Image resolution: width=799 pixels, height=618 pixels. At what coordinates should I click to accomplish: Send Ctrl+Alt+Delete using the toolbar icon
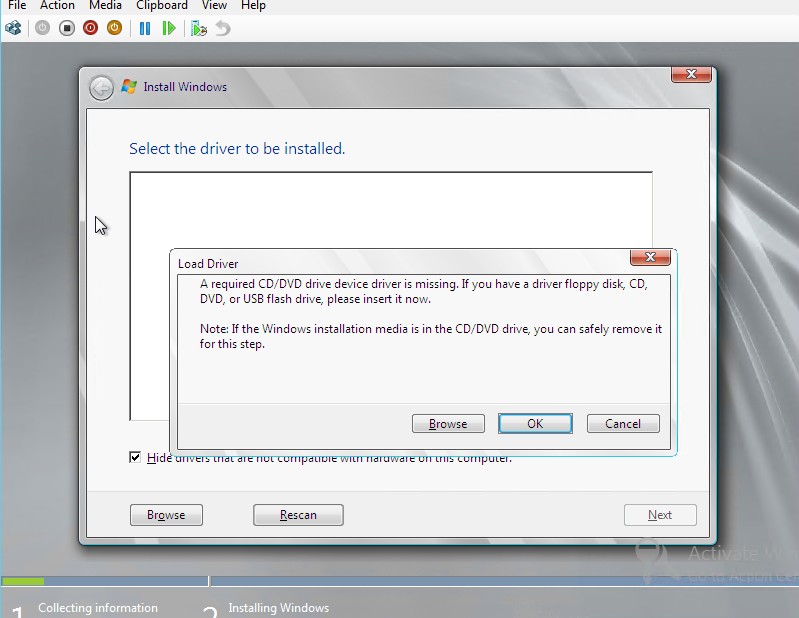14,28
